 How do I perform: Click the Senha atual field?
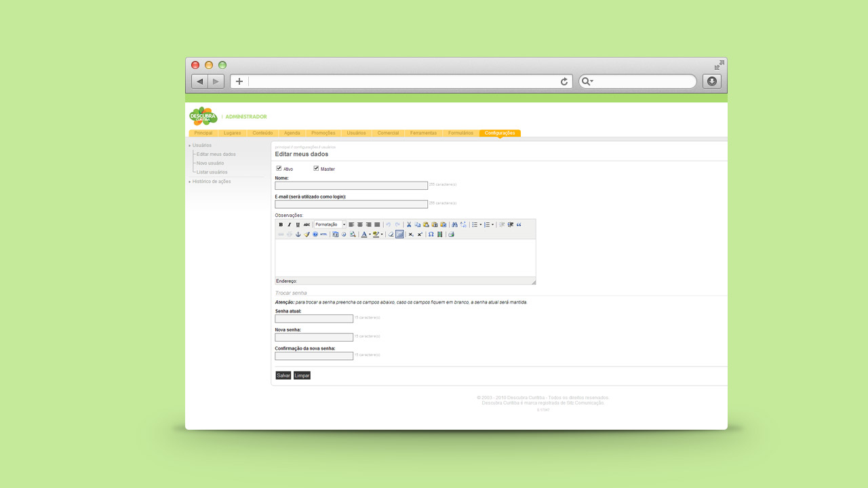[x=314, y=319]
